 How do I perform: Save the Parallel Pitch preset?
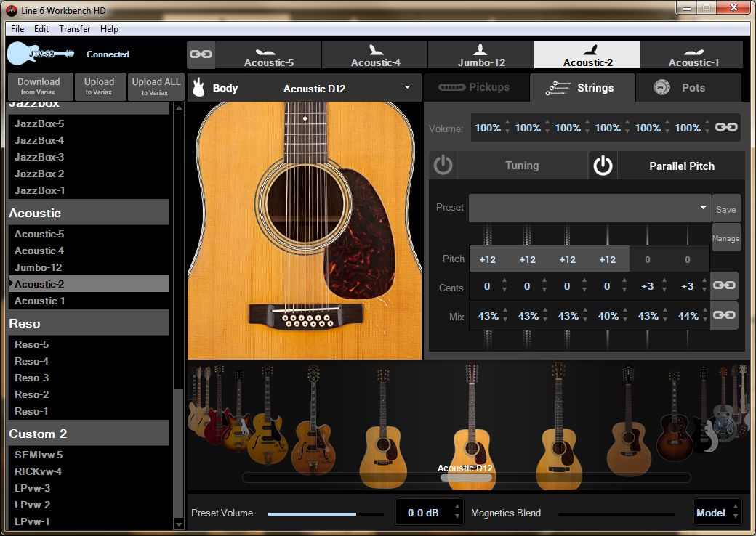[725, 209]
